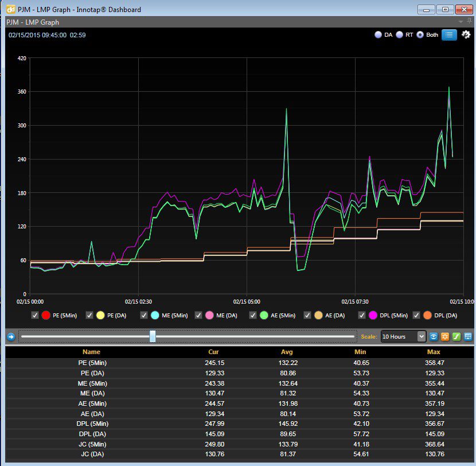The image size is (476, 466).
Task: Click the cyan ME (5Min) color swatch
Action: pyautogui.click(x=155, y=315)
